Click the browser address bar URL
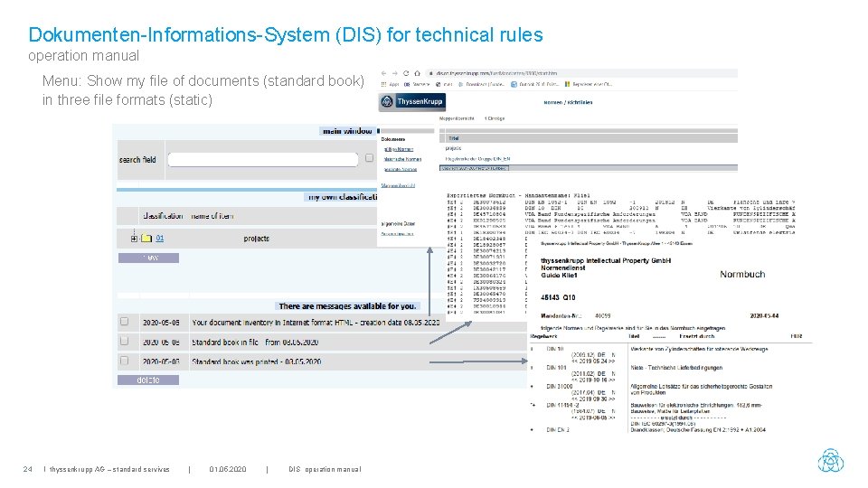Screen dimensions: 868x488 tap(496, 73)
